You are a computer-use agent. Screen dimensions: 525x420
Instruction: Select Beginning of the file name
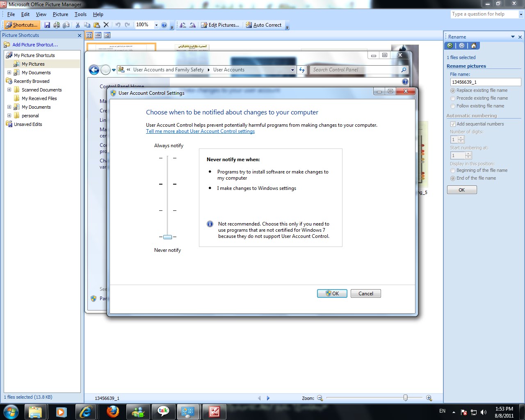coord(452,170)
